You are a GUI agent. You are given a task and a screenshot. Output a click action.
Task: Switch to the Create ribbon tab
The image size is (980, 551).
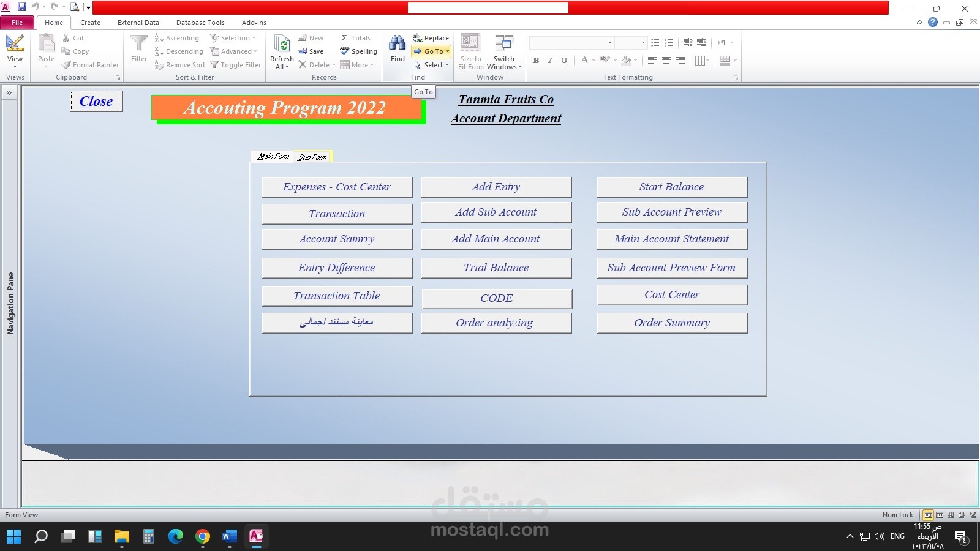[90, 23]
